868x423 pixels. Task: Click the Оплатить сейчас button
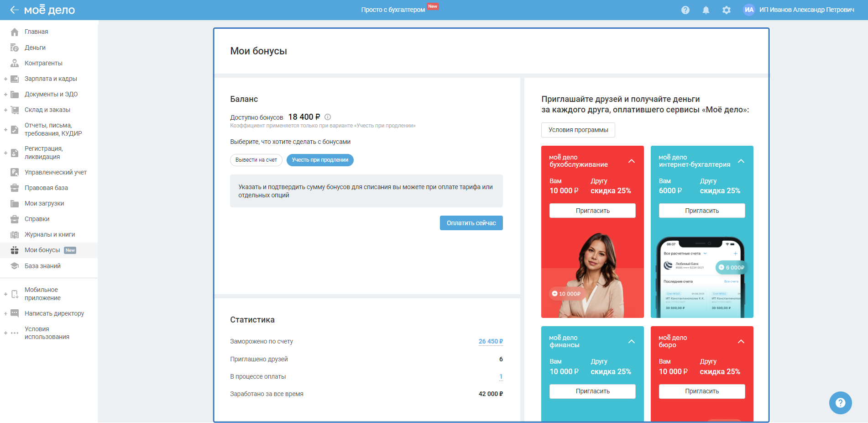click(471, 223)
